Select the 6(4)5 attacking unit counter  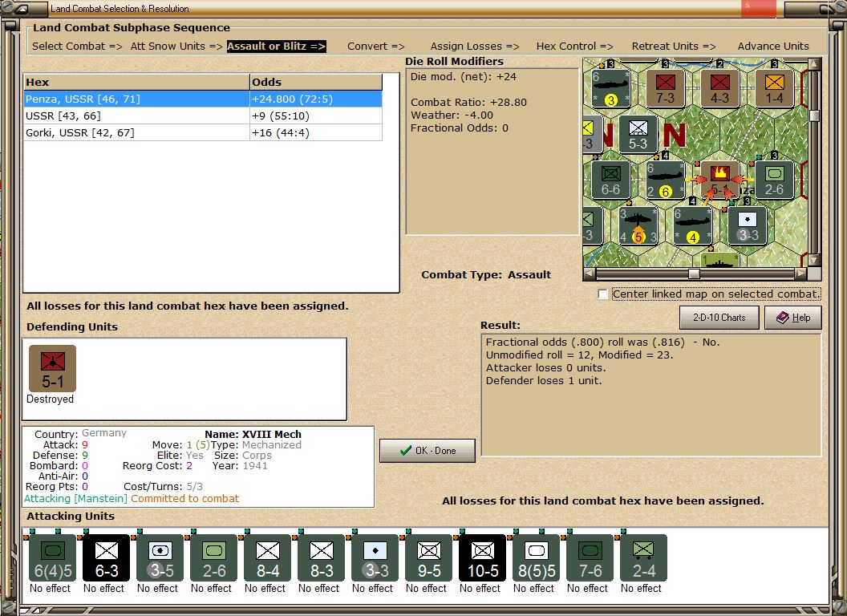click(x=52, y=559)
